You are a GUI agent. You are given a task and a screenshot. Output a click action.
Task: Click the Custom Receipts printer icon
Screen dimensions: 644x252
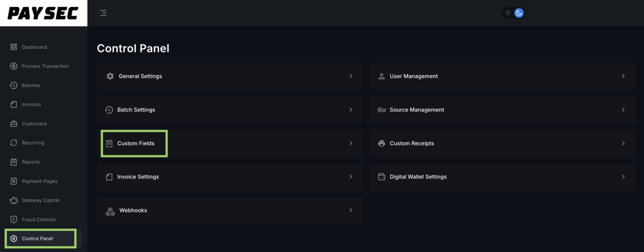382,143
